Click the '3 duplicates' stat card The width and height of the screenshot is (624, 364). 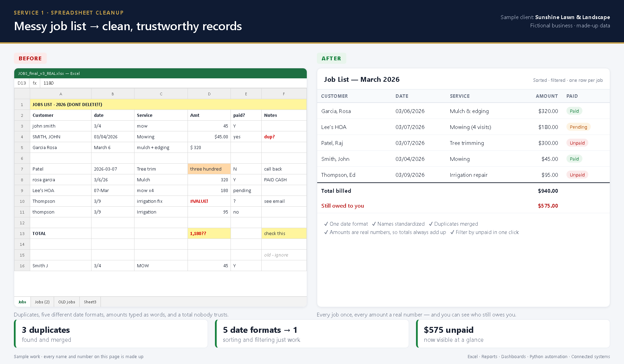coord(111,334)
